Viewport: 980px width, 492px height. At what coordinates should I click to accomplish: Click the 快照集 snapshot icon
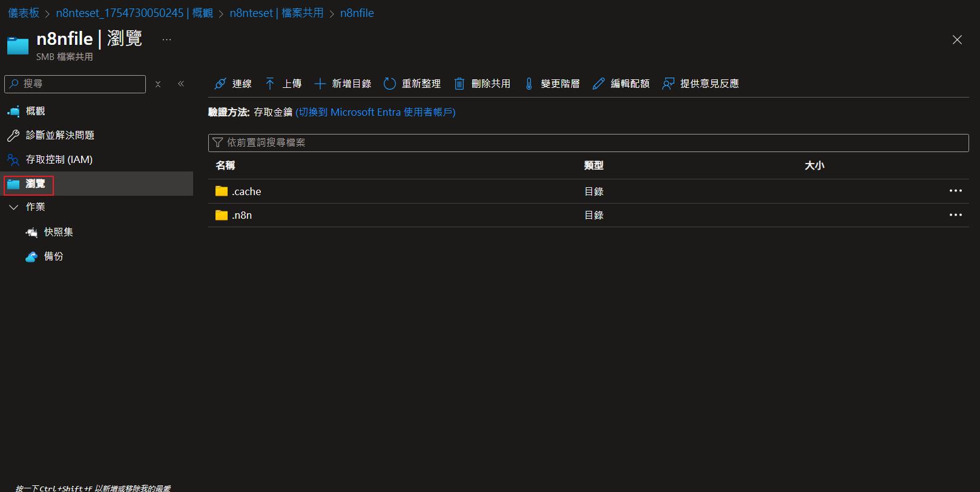tap(31, 232)
